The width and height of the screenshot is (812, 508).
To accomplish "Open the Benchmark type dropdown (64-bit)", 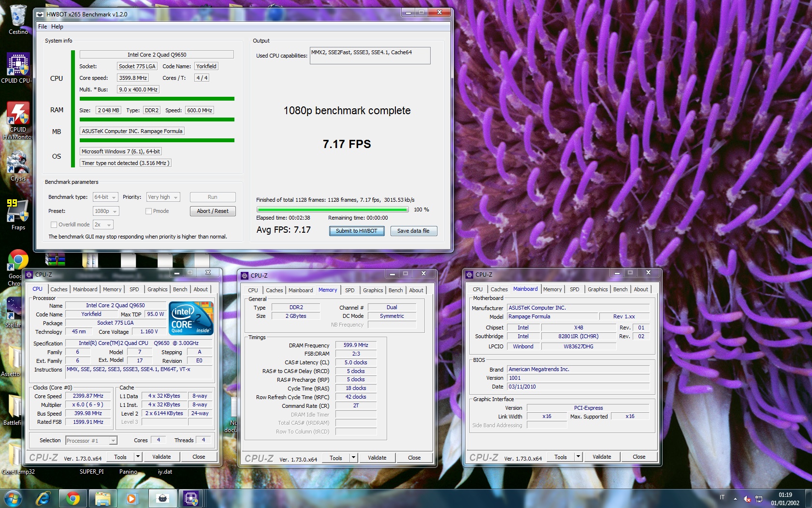I will pyautogui.click(x=105, y=197).
